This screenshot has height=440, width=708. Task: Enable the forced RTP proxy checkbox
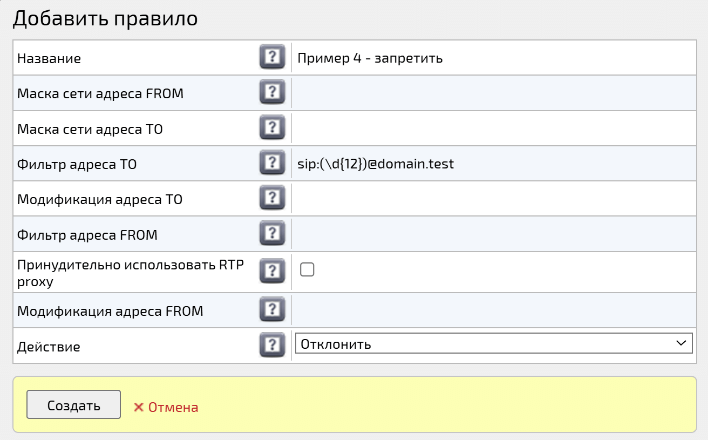pyautogui.click(x=308, y=270)
